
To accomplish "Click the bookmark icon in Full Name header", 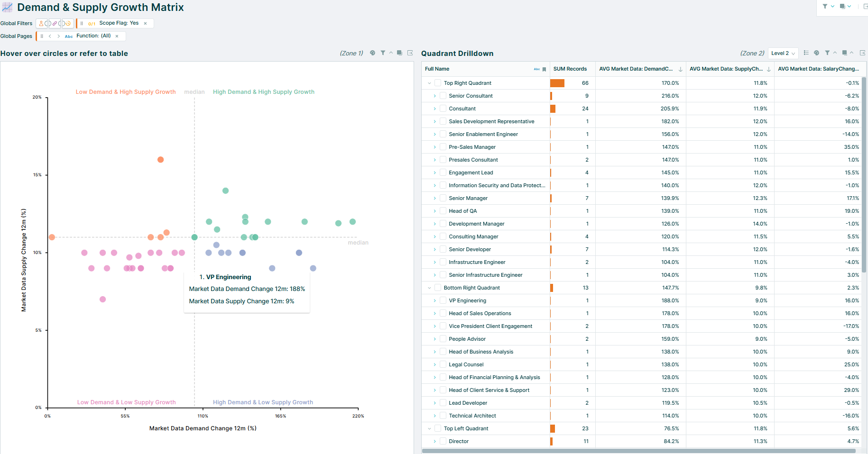I will [544, 69].
